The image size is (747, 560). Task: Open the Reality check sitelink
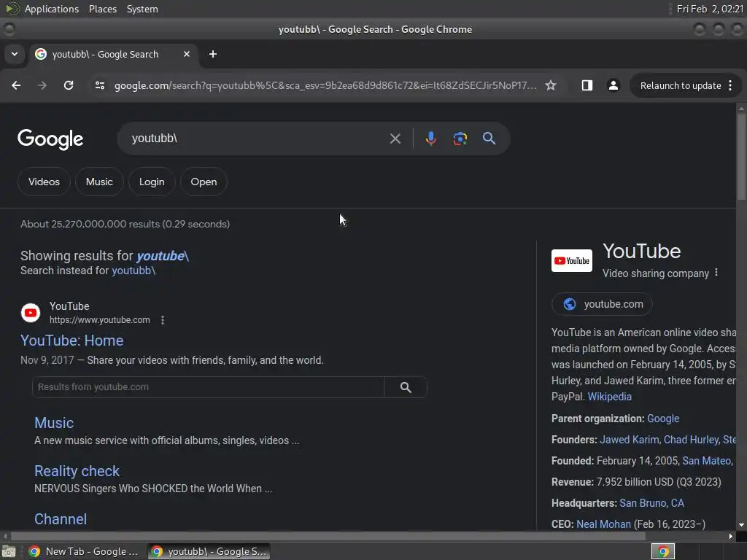tap(77, 471)
